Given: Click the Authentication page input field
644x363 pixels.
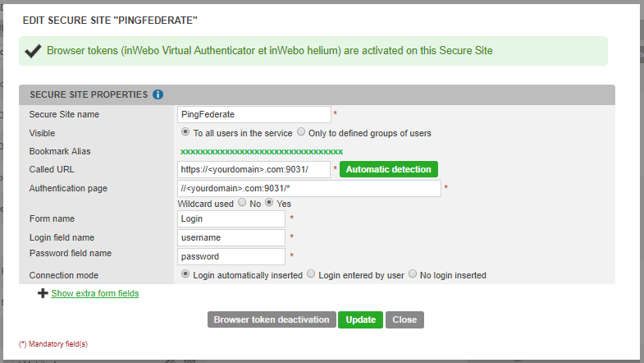Looking at the screenshot, I should tap(308, 188).
